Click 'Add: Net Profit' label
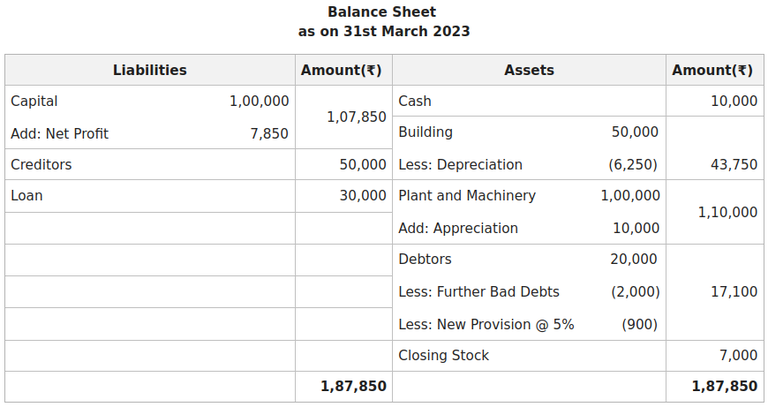The image size is (768, 407). [59, 134]
